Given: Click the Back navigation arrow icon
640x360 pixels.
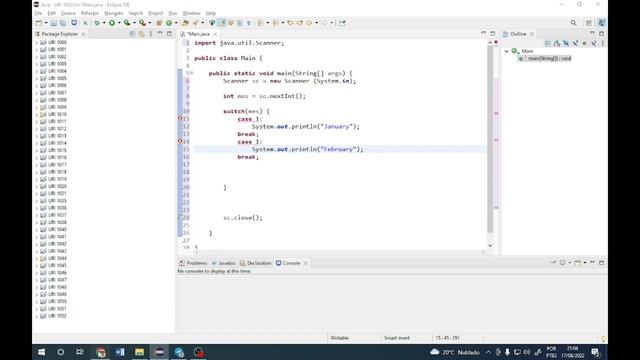Looking at the screenshot, I should (x=309, y=23).
